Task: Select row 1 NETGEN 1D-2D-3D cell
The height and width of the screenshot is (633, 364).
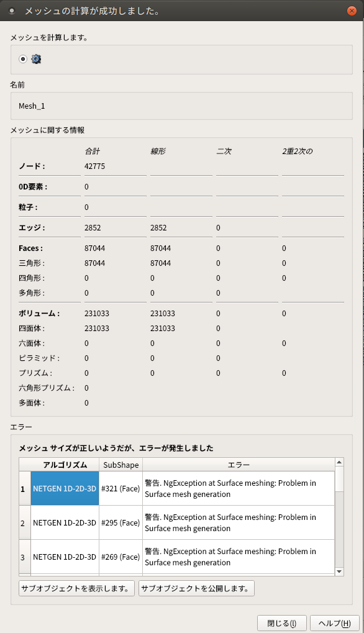Action: (x=65, y=488)
